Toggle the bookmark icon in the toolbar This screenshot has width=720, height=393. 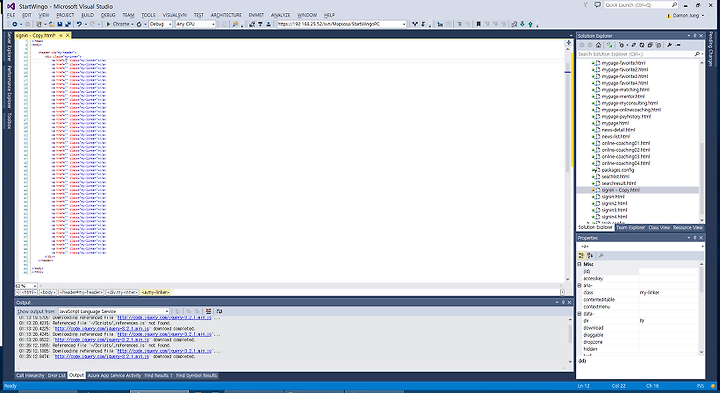478,24
